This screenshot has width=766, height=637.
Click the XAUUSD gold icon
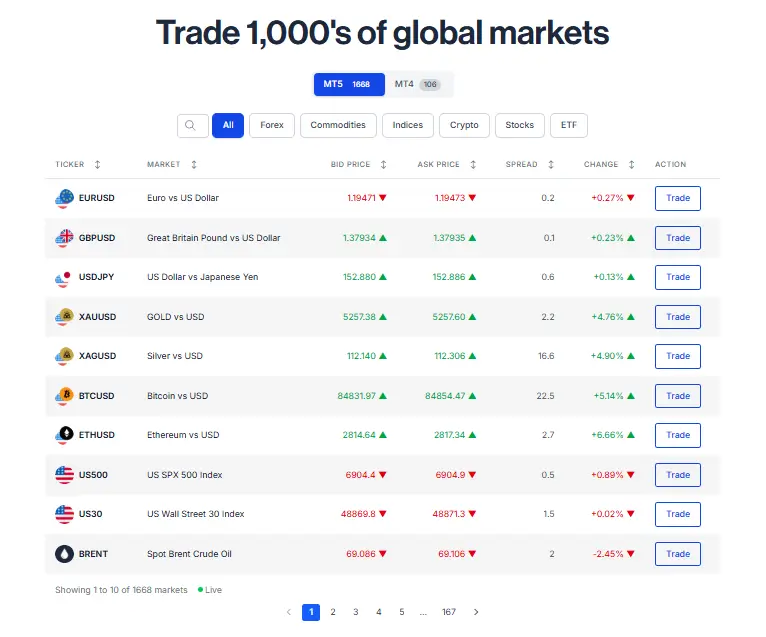pyautogui.click(x=64, y=317)
